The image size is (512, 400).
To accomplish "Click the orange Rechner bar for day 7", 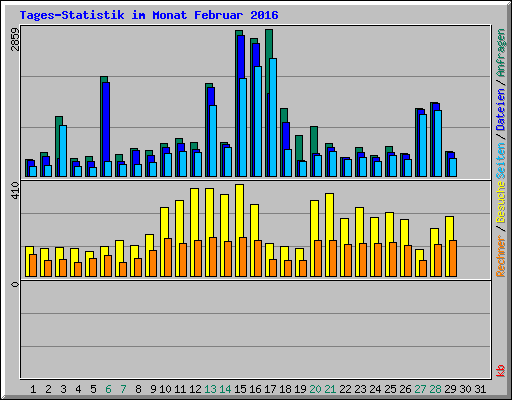I will (x=123, y=269).
